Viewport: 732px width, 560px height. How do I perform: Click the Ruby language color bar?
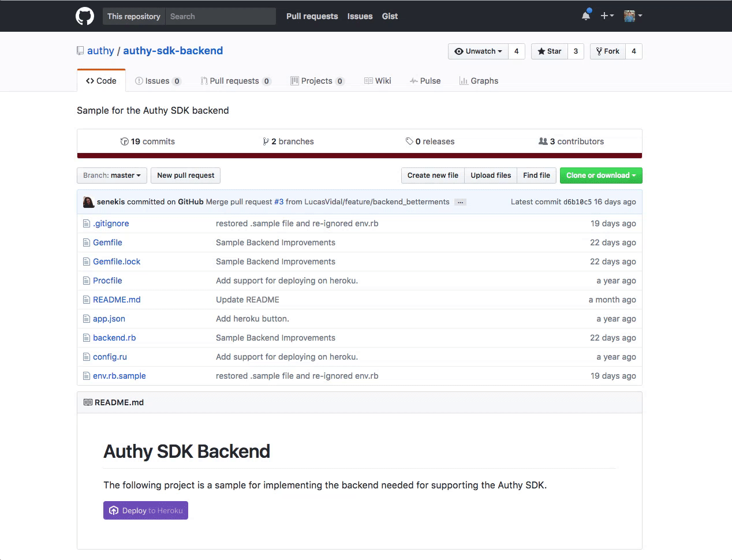click(x=360, y=155)
